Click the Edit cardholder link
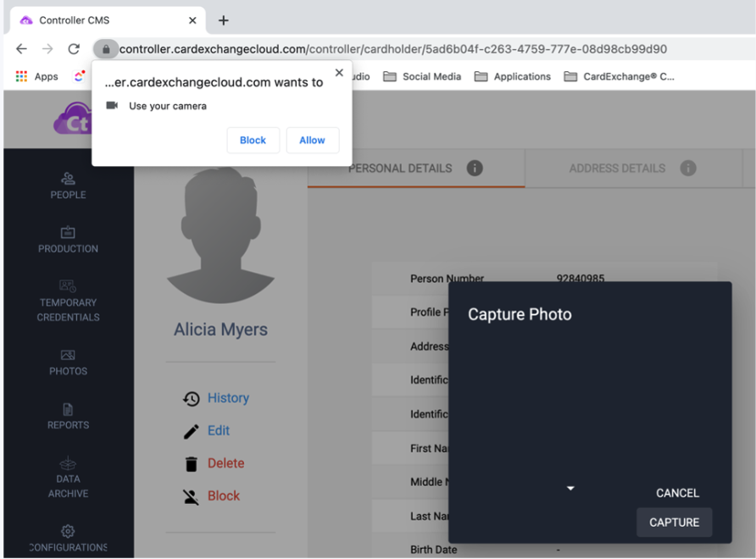The width and height of the screenshot is (756, 559). point(218,430)
